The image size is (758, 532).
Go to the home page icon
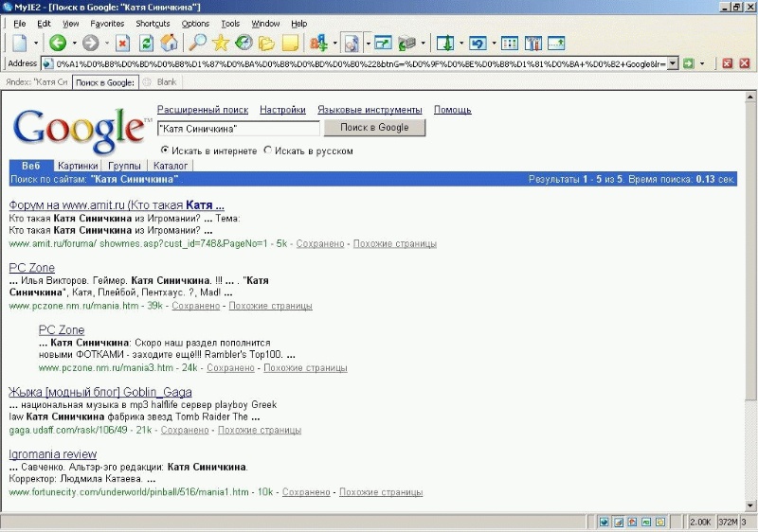click(169, 43)
